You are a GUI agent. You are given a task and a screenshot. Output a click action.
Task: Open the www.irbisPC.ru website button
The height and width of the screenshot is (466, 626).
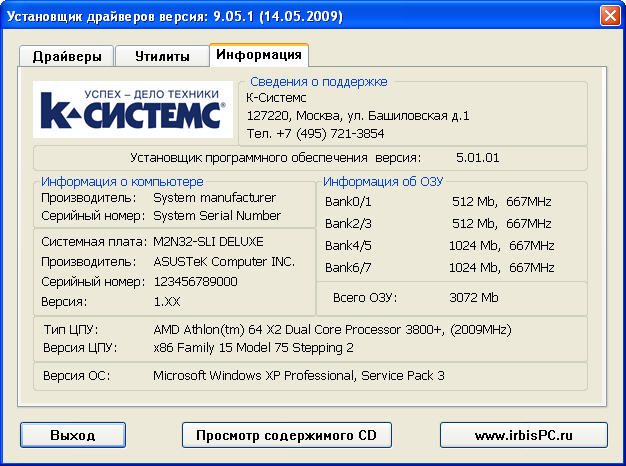pyautogui.click(x=523, y=436)
